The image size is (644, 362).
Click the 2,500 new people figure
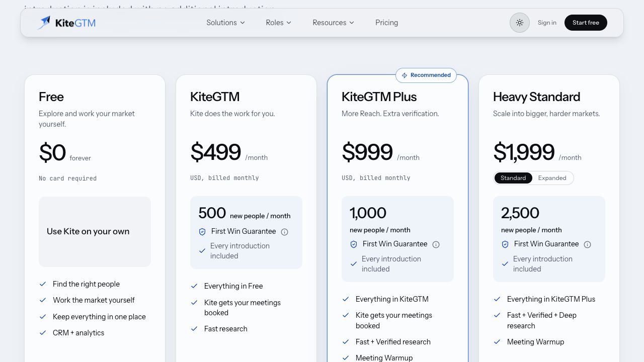(520, 213)
